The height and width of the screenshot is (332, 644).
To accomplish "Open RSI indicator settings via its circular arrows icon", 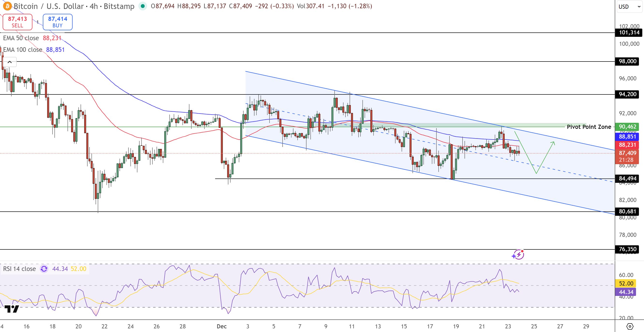I will coord(44,269).
